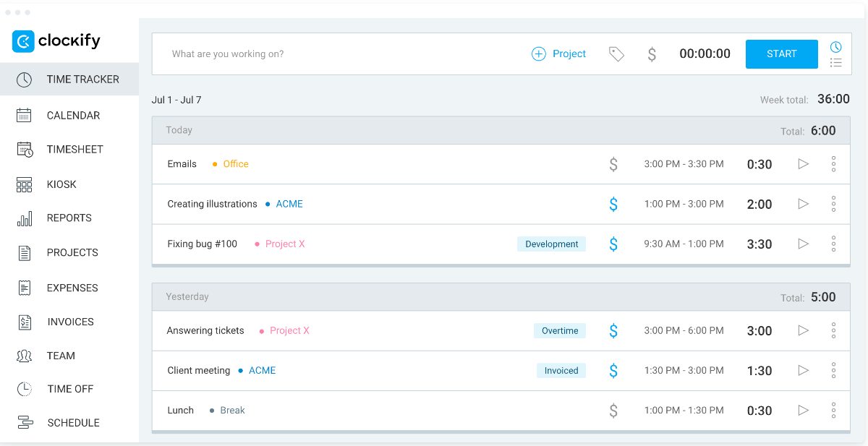868x446 pixels.
Task: Toggle billable for Client meeting entry
Action: (x=613, y=371)
